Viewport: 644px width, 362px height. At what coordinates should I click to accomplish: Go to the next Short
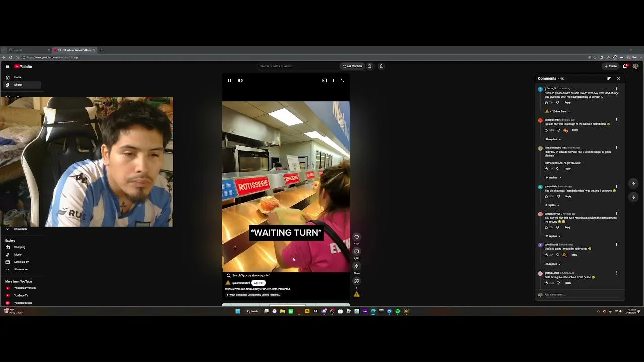pyautogui.click(x=633, y=197)
